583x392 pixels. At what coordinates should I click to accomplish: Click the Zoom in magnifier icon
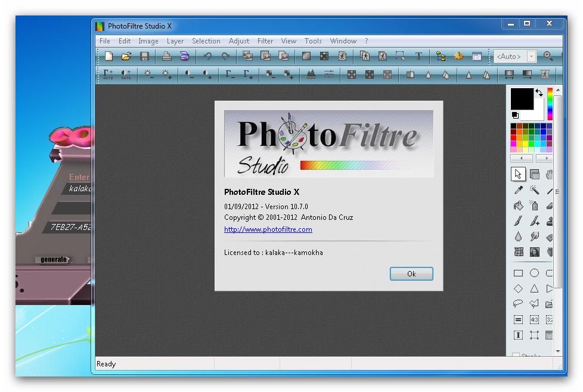pyautogui.click(x=548, y=56)
